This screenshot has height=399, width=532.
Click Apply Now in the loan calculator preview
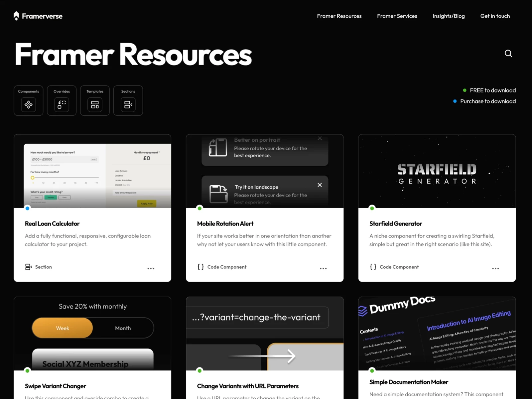[147, 203]
